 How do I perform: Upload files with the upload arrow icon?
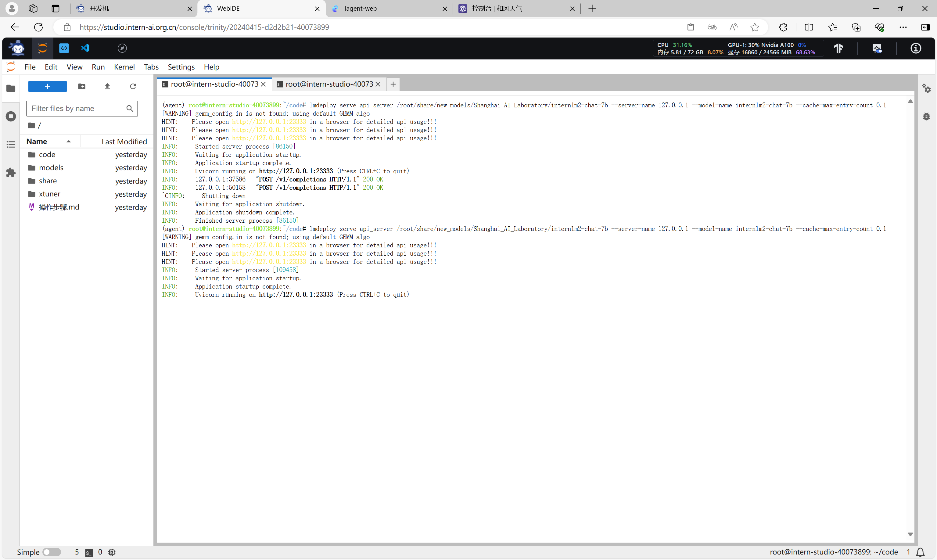click(x=107, y=86)
